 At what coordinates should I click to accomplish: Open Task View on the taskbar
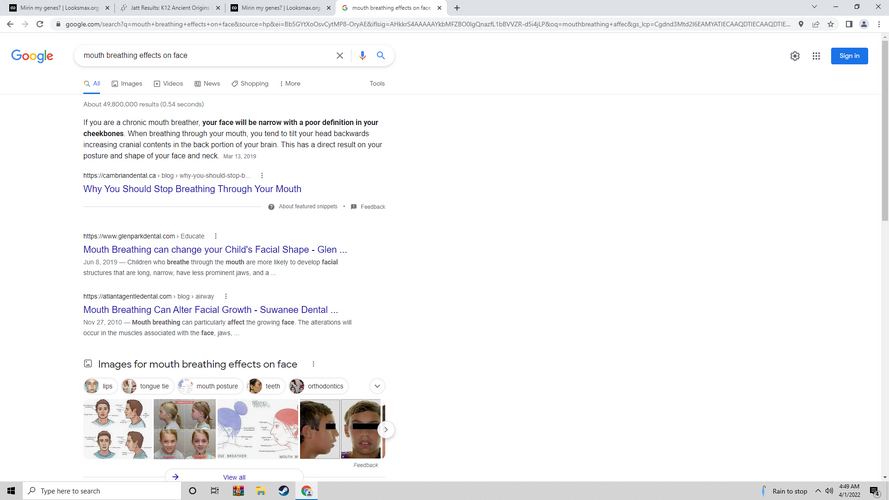click(x=215, y=491)
